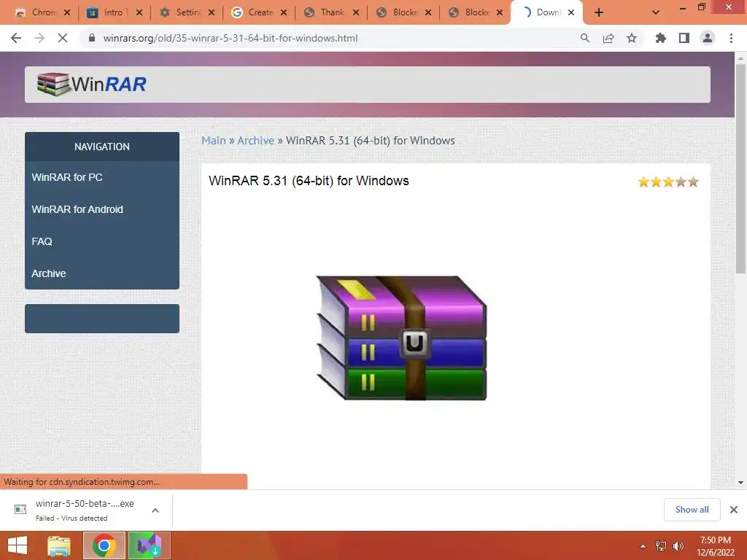Open the Visual Studio Installer taskbar icon

(149, 545)
